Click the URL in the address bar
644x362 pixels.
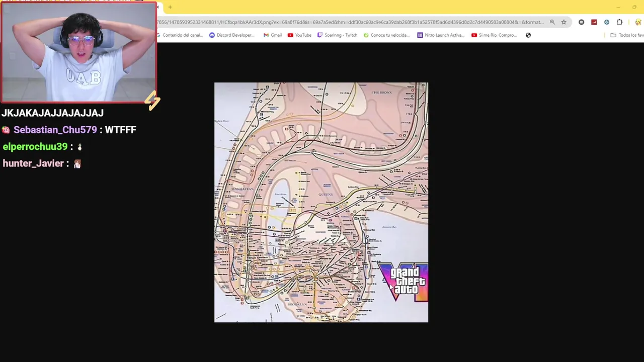pos(350,22)
